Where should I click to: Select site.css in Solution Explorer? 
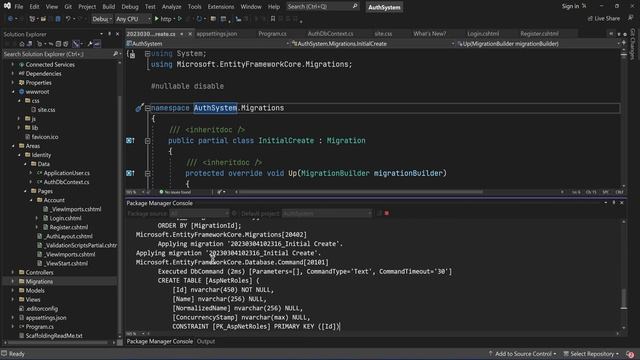[x=46, y=109]
